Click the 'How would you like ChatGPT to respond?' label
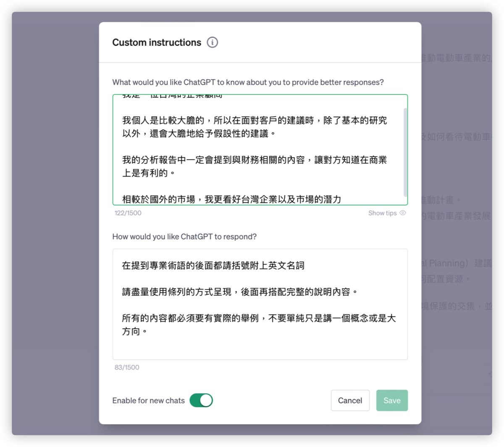This screenshot has height=447, width=504. 184,237
